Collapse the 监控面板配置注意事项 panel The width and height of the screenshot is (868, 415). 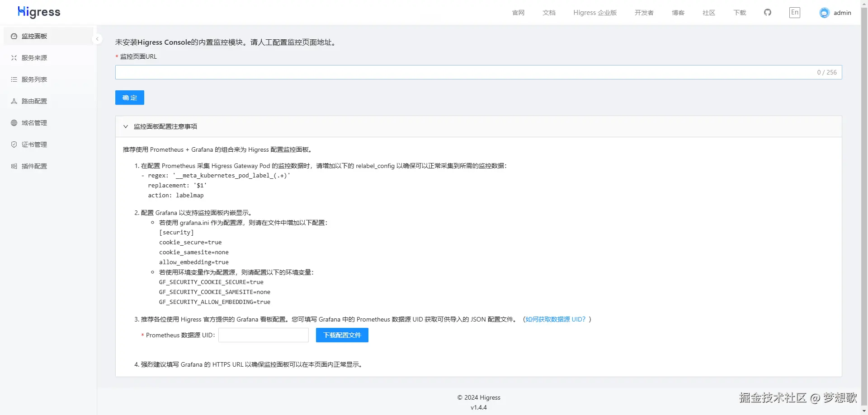126,126
